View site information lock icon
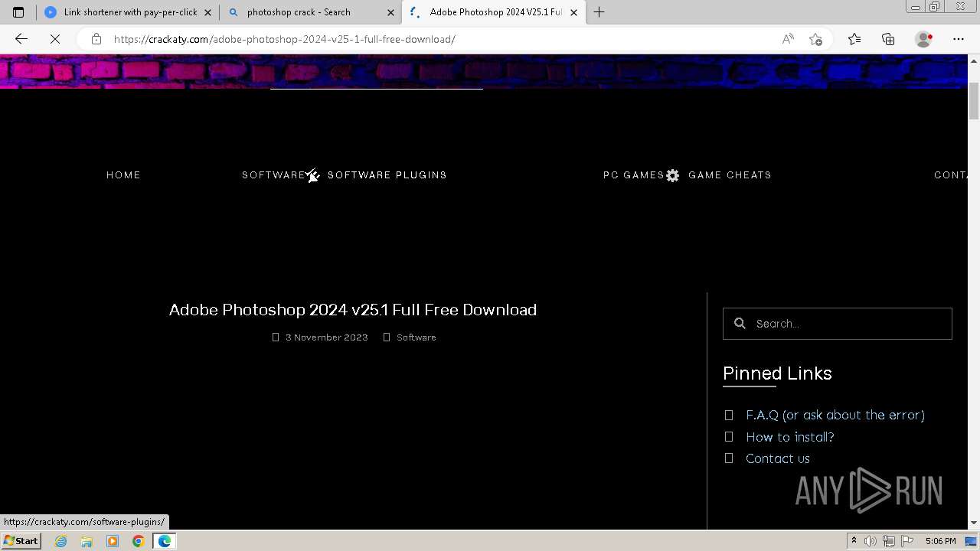This screenshot has height=551, width=980. click(96, 39)
